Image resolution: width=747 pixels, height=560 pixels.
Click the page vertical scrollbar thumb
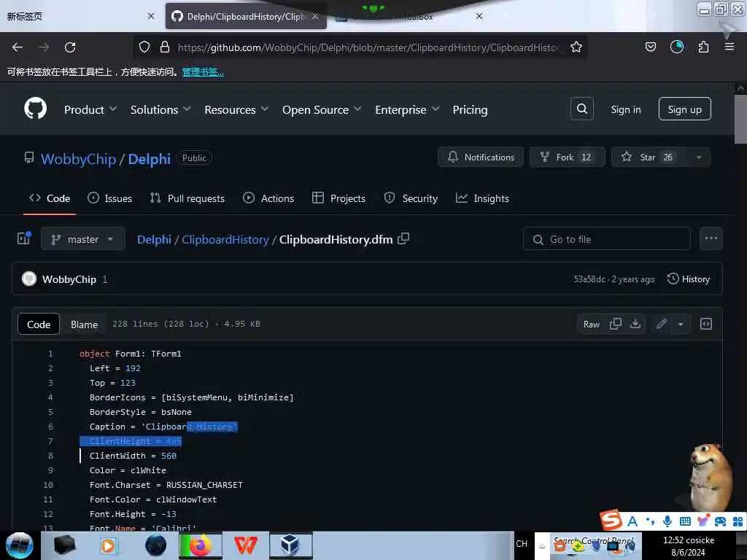pos(740,119)
